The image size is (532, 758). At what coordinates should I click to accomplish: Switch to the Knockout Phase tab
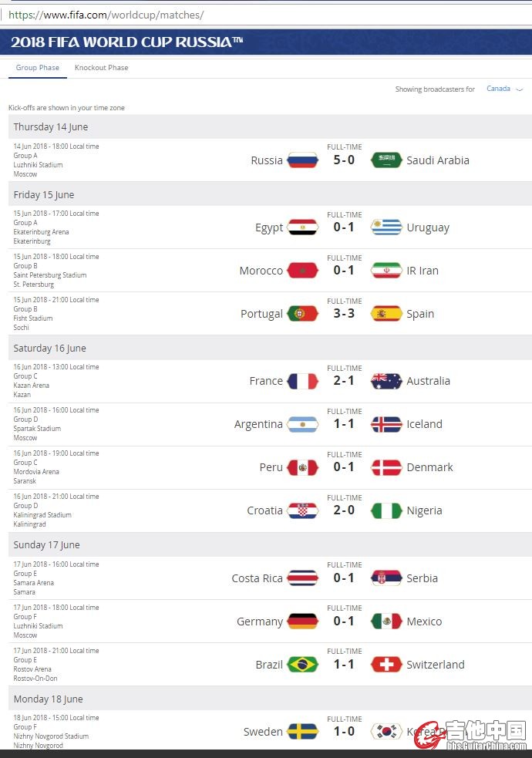click(x=102, y=68)
